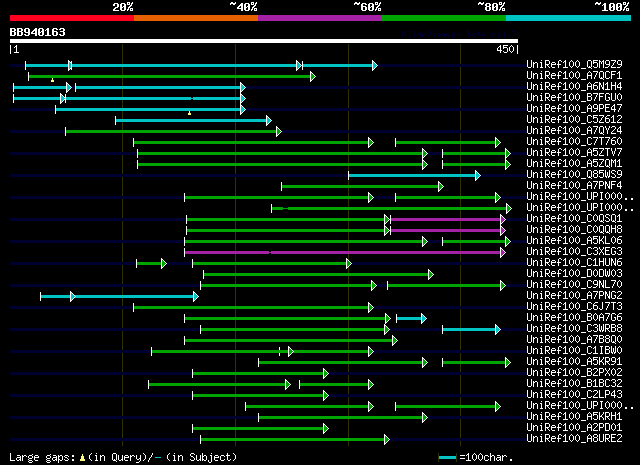This screenshot has width=640, height=465.
Task: Select the UniRef100_C0QSQ1 label
Action: (574, 218)
